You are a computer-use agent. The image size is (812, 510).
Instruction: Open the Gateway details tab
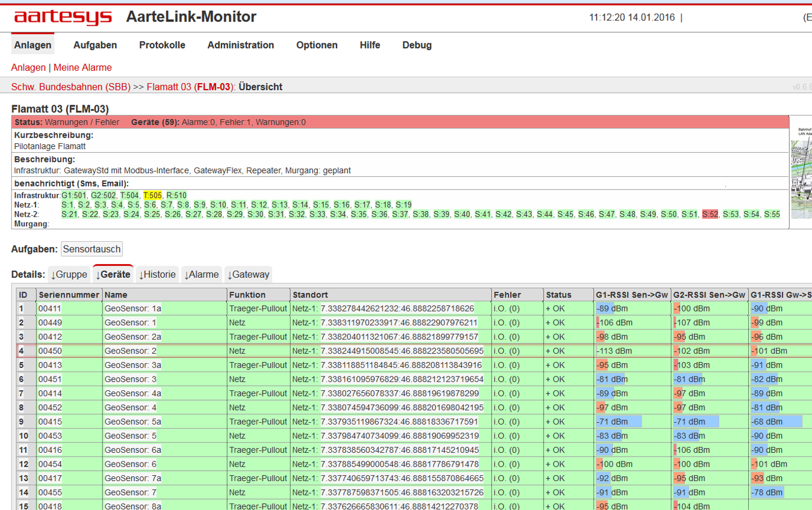coord(248,274)
